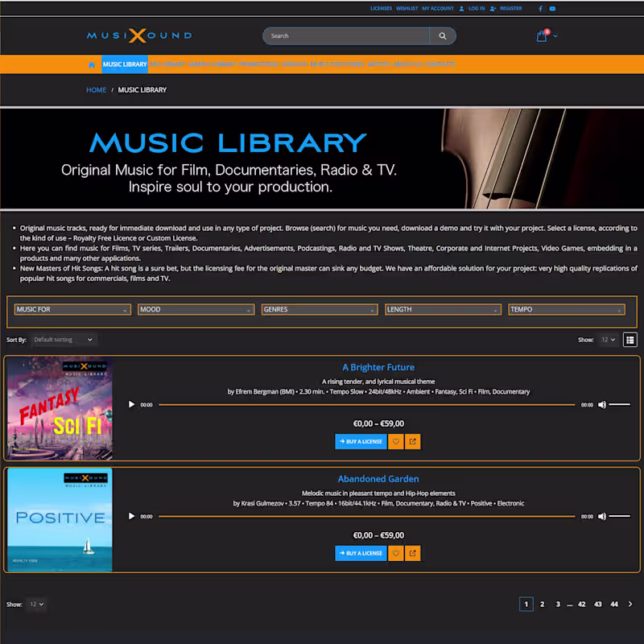Share the 'A Brighter Future' track via external link icon
644x644 pixels.
point(415,441)
